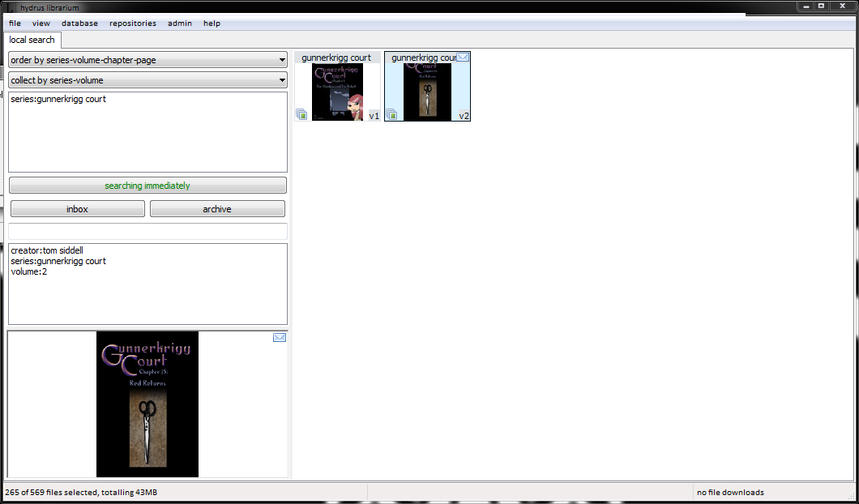The height and width of the screenshot is (504, 859).
Task: Click inbox envelope icon on preview panel
Action: click(280, 338)
